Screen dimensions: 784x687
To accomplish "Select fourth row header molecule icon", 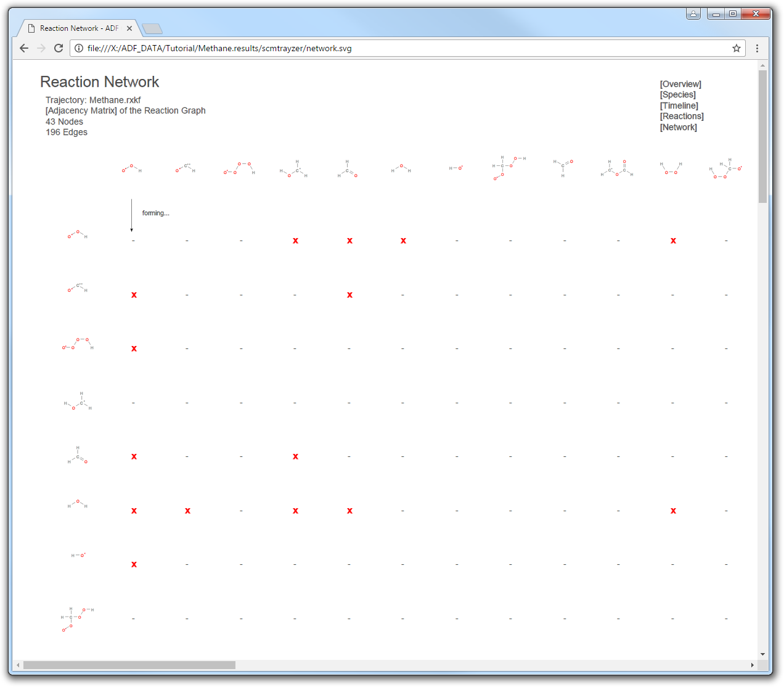I will (x=78, y=401).
